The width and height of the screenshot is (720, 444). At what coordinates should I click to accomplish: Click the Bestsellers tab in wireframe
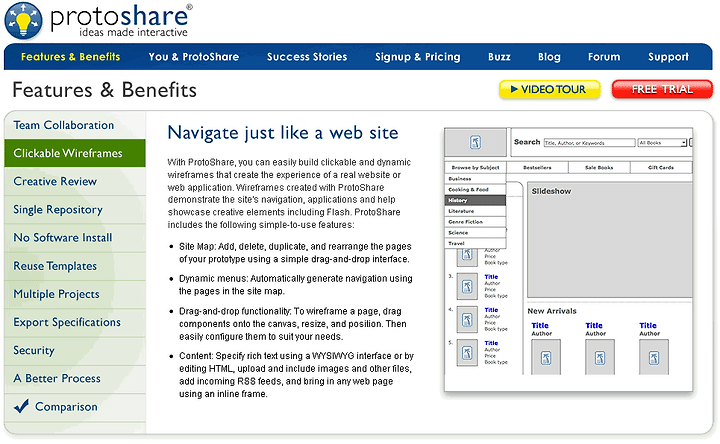click(x=537, y=168)
